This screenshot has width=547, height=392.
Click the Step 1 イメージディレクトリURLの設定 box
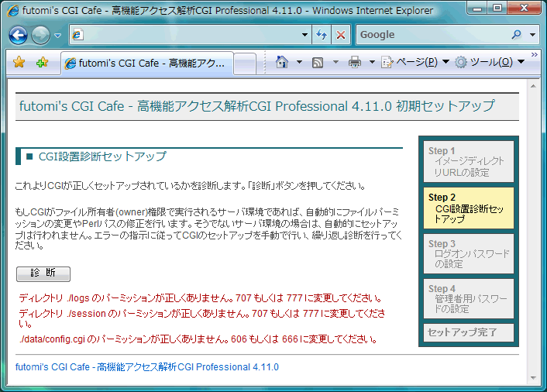pos(469,161)
